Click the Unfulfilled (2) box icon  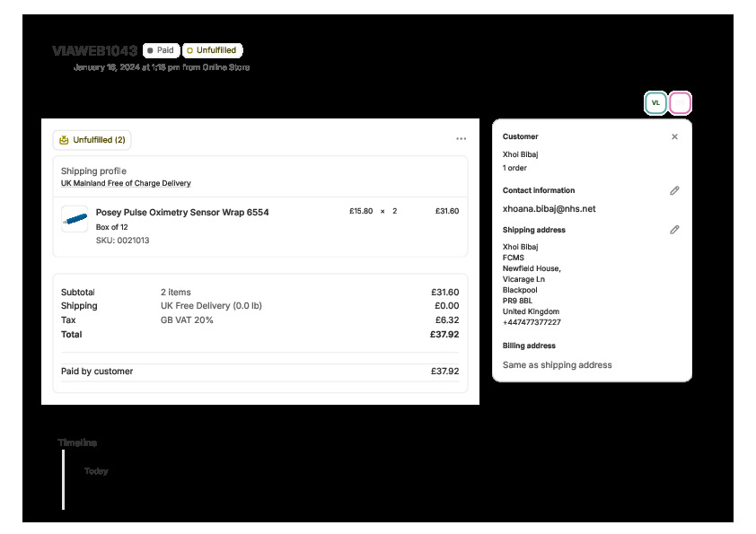63,140
